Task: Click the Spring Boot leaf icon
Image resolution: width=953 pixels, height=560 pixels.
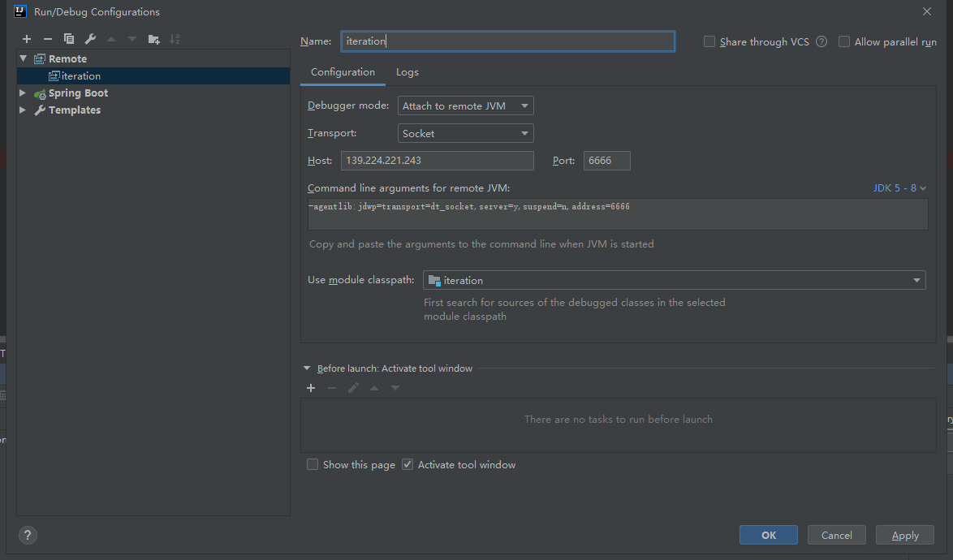Action: pyautogui.click(x=40, y=93)
